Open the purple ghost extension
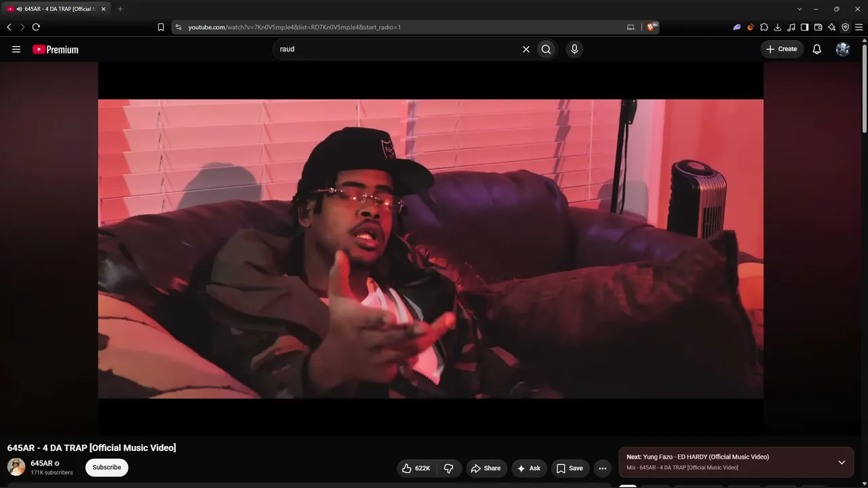Image resolution: width=868 pixels, height=488 pixels. [737, 27]
